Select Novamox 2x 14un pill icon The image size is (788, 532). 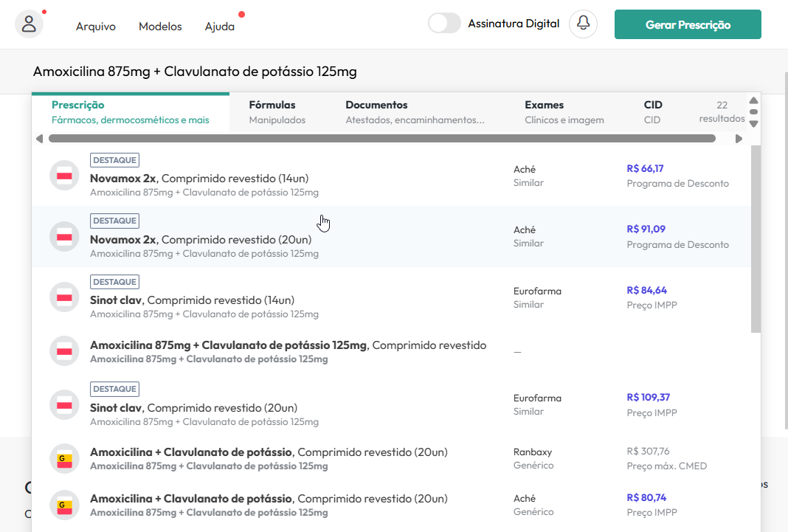click(64, 176)
